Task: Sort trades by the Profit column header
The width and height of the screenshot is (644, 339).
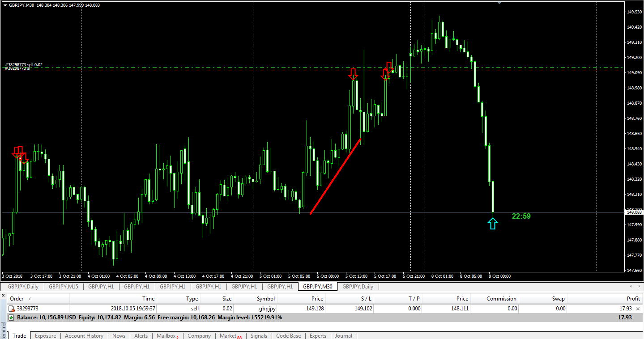Action: point(633,299)
